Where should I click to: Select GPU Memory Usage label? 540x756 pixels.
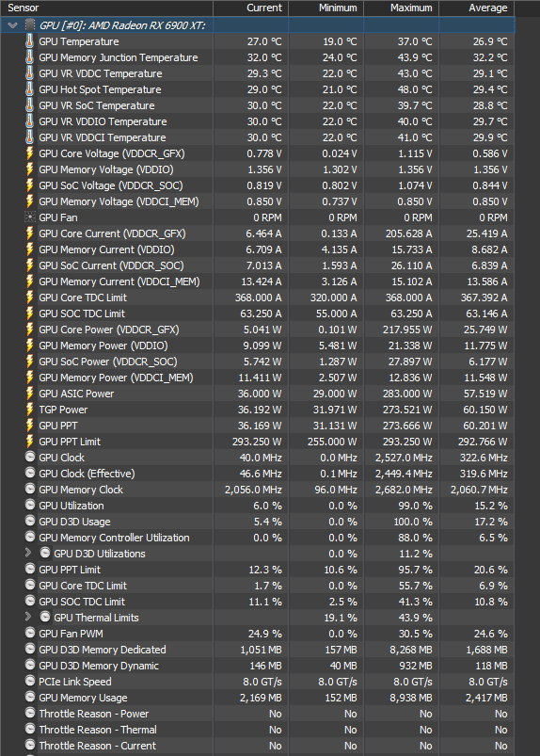click(84, 698)
